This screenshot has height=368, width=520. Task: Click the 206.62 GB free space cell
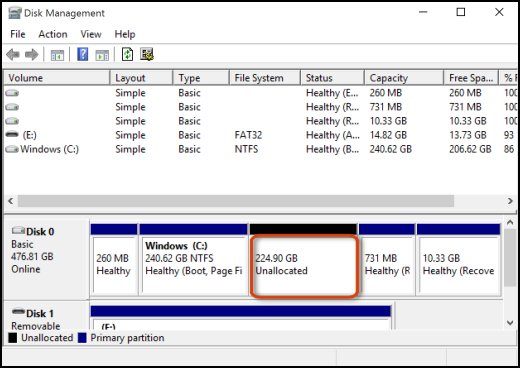[470, 149]
